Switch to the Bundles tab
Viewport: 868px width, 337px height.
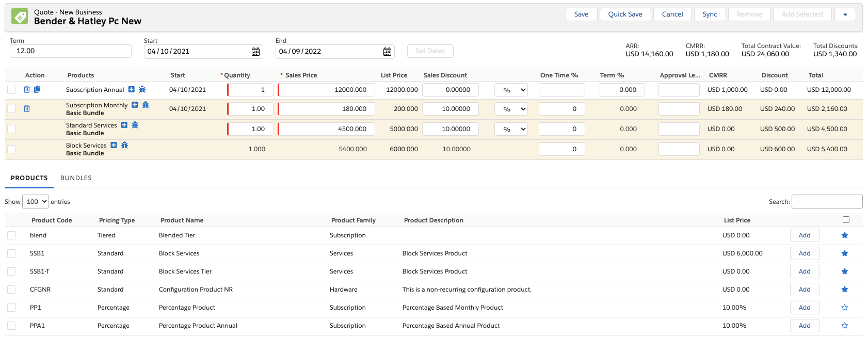tap(76, 178)
